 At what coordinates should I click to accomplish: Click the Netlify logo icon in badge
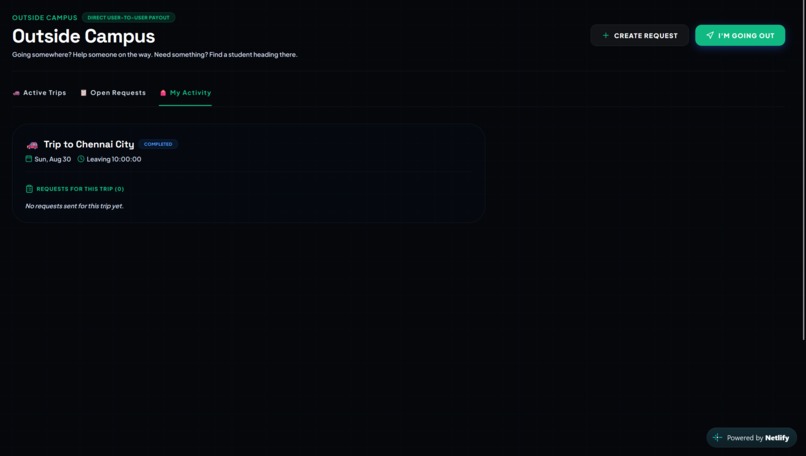click(718, 437)
